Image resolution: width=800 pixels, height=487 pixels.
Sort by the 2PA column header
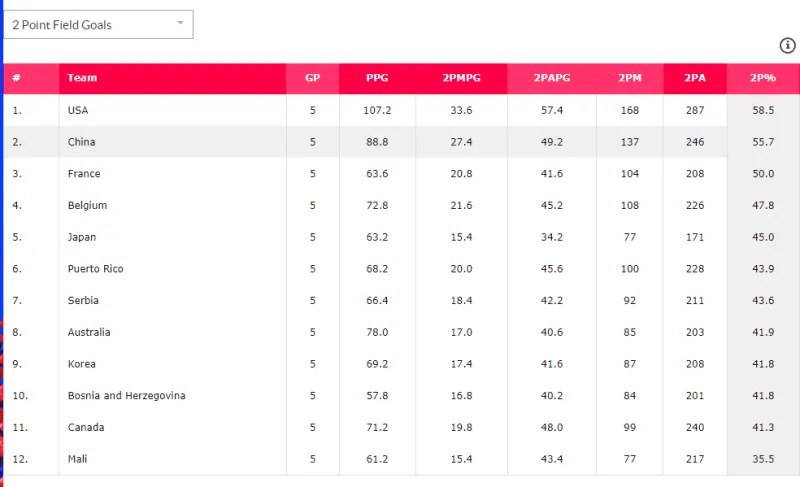[x=693, y=78]
